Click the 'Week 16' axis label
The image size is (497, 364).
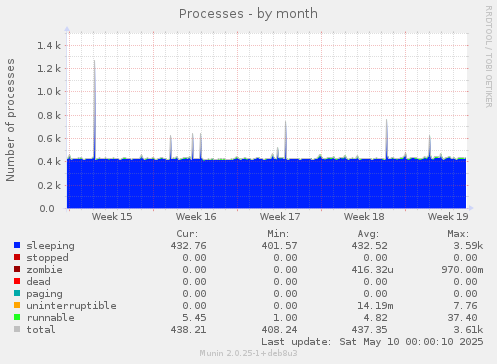point(196,217)
